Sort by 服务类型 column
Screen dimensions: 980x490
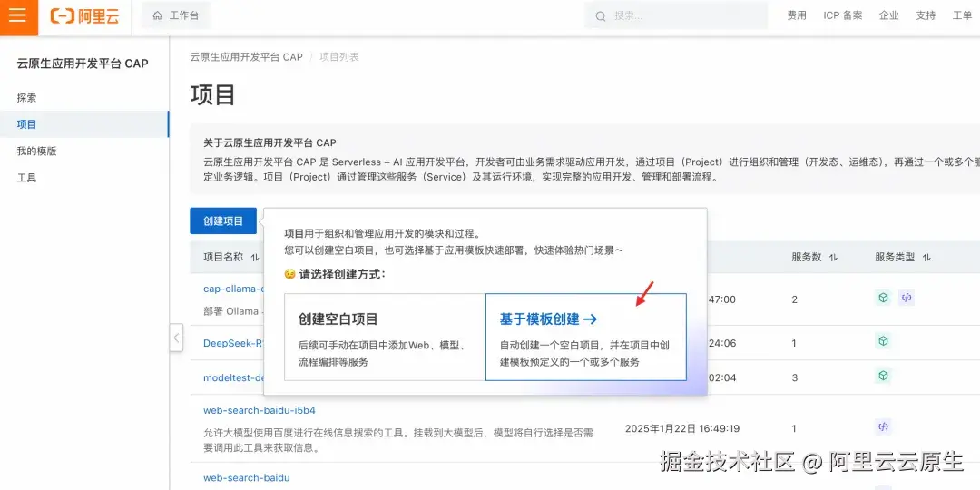point(926,258)
